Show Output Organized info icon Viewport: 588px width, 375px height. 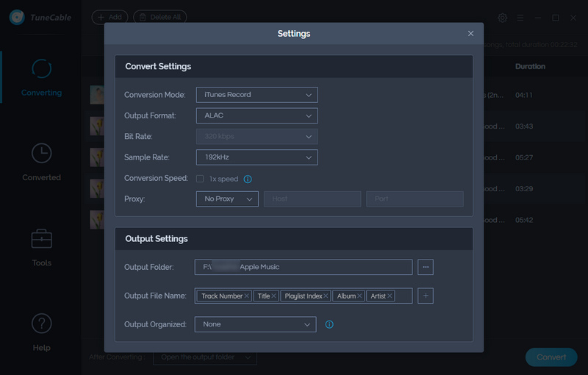(329, 324)
